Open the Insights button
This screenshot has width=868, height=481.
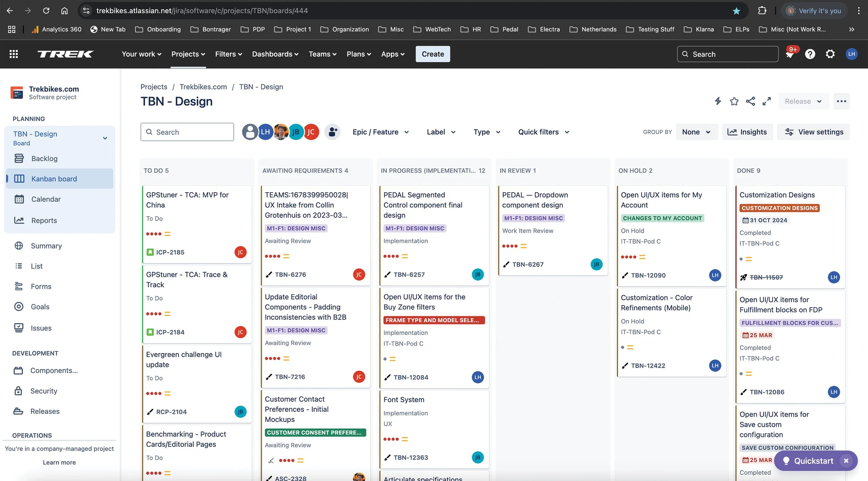pyautogui.click(x=747, y=132)
